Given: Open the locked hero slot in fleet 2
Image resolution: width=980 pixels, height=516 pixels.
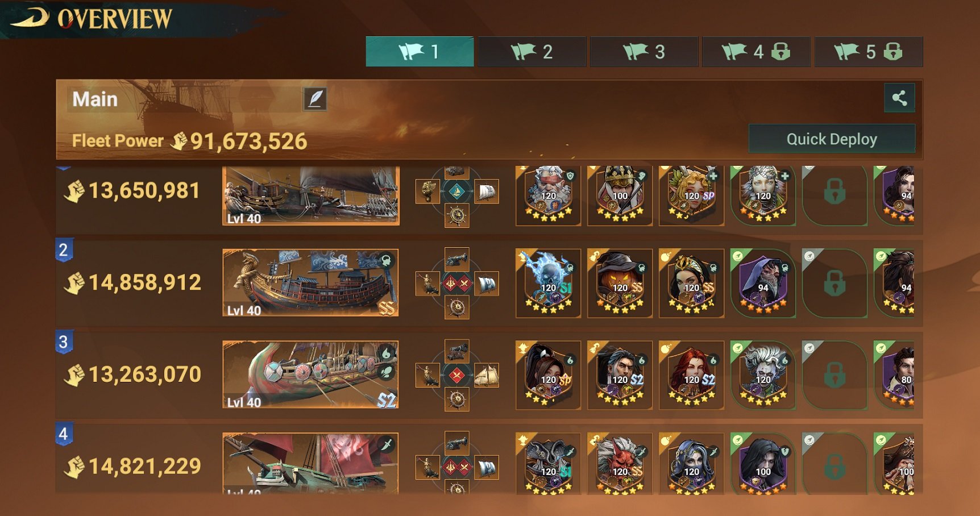Looking at the screenshot, I should tap(834, 283).
